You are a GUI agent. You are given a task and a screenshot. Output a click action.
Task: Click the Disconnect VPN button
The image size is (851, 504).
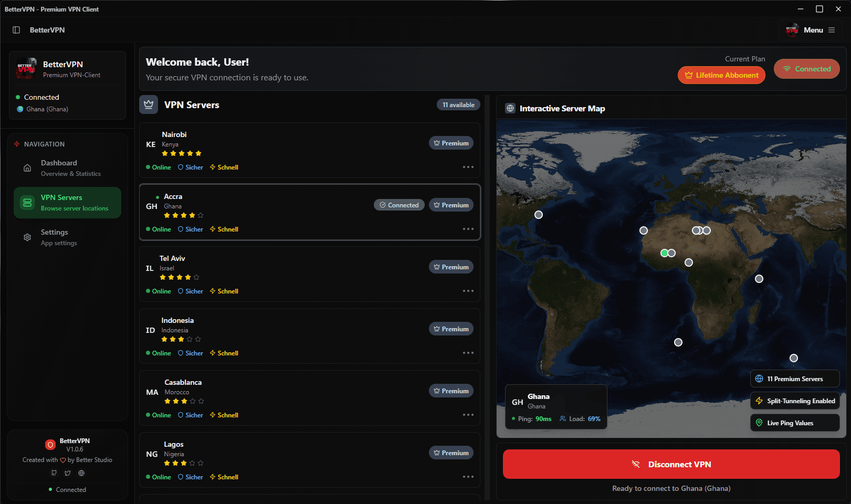(671, 464)
